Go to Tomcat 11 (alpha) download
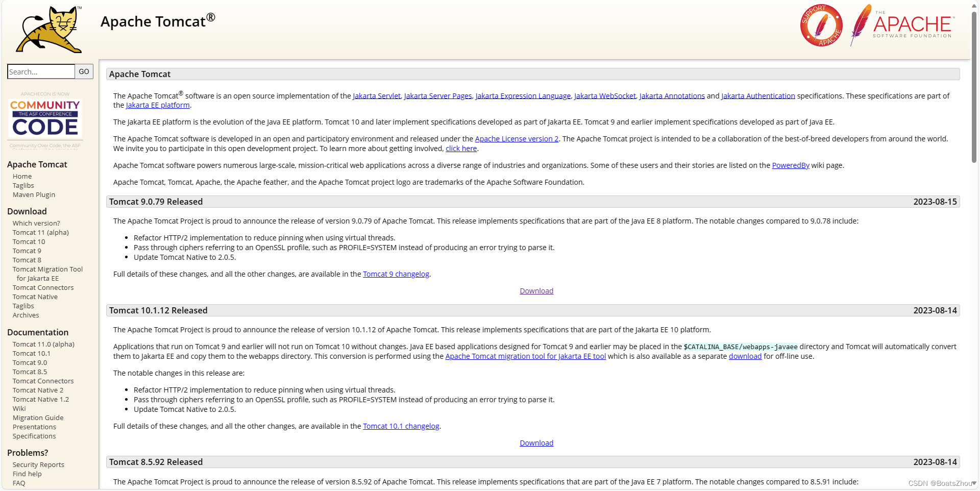980x491 pixels. pyautogui.click(x=41, y=233)
